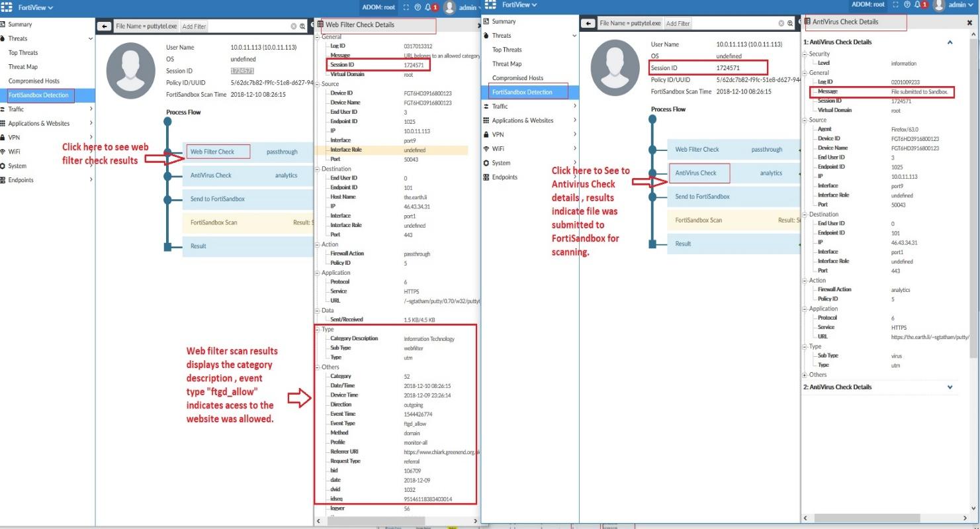Image resolution: width=980 pixels, height=529 pixels.
Task: Collapse the Destination group in AntiVirus details
Action: tap(805, 215)
